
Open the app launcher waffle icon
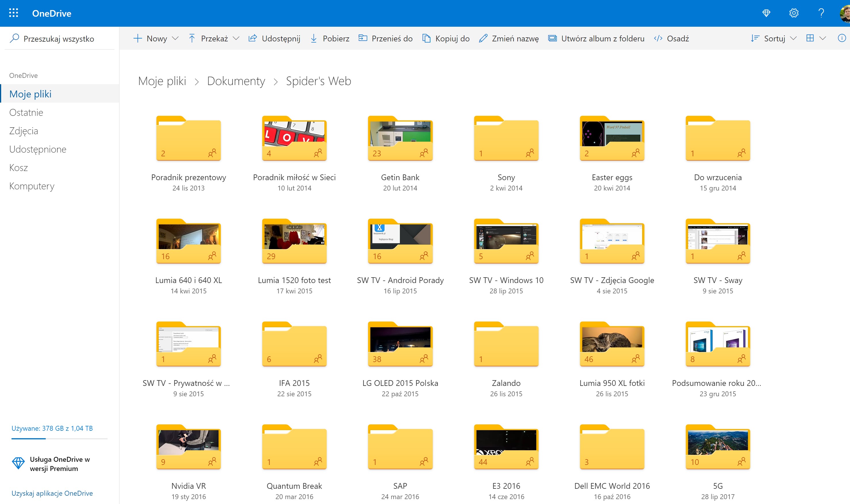(13, 13)
